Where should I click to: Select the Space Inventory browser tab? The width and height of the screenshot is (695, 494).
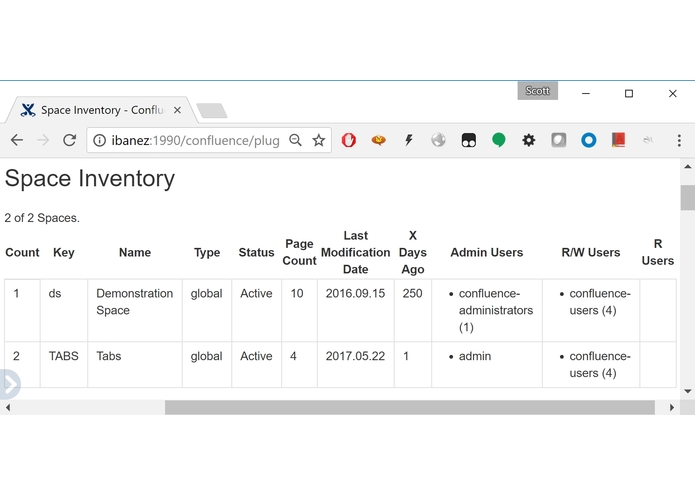101,110
